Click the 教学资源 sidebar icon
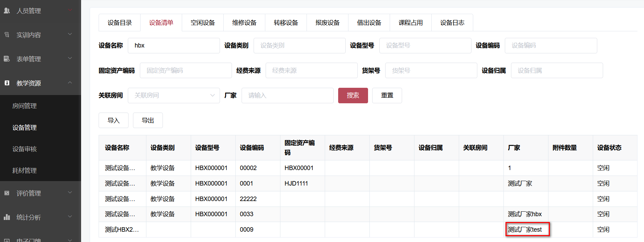 pyautogui.click(x=7, y=83)
